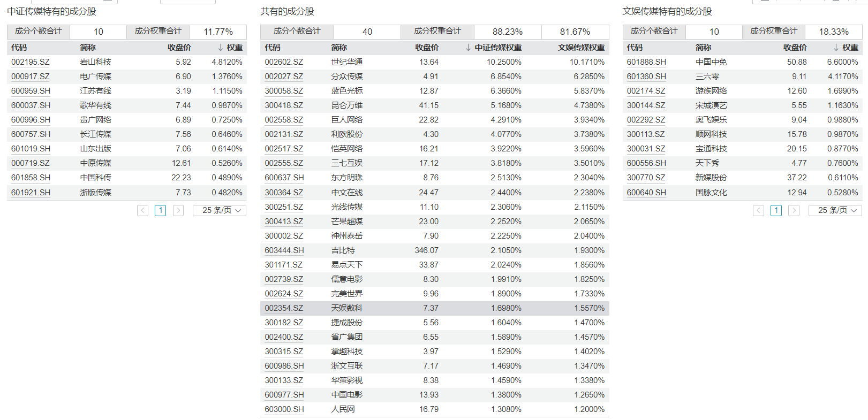Open stock code 002354.SZ
The image size is (868, 420).
pos(284,308)
